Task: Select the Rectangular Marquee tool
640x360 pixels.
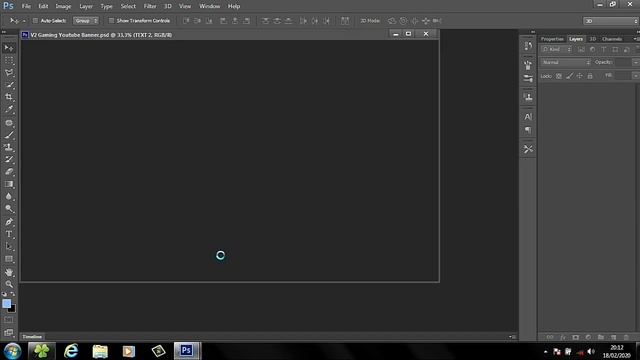Action: click(x=9, y=60)
